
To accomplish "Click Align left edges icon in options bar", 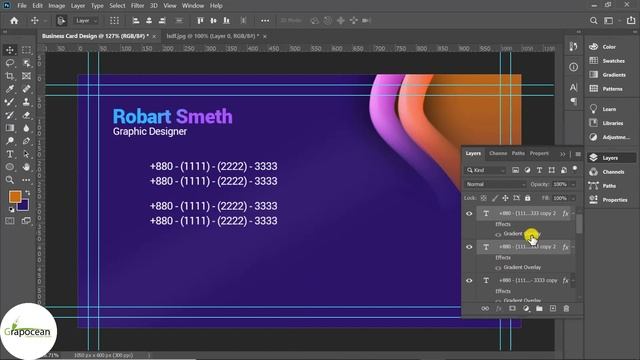I will (x=136, y=20).
